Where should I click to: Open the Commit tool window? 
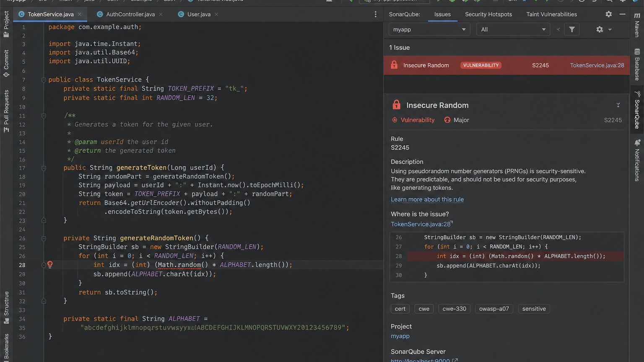coord(6,63)
